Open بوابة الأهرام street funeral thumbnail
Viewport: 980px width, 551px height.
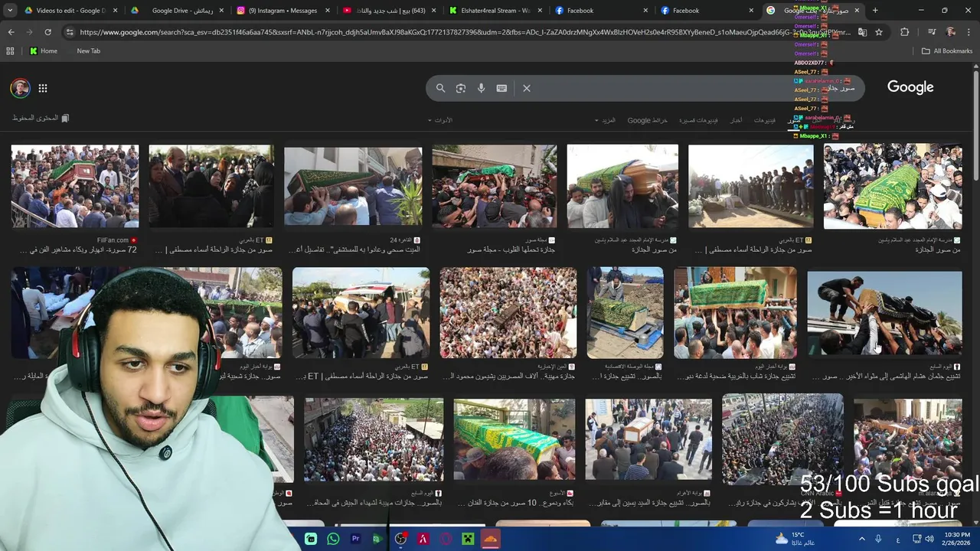pyautogui.click(x=648, y=439)
